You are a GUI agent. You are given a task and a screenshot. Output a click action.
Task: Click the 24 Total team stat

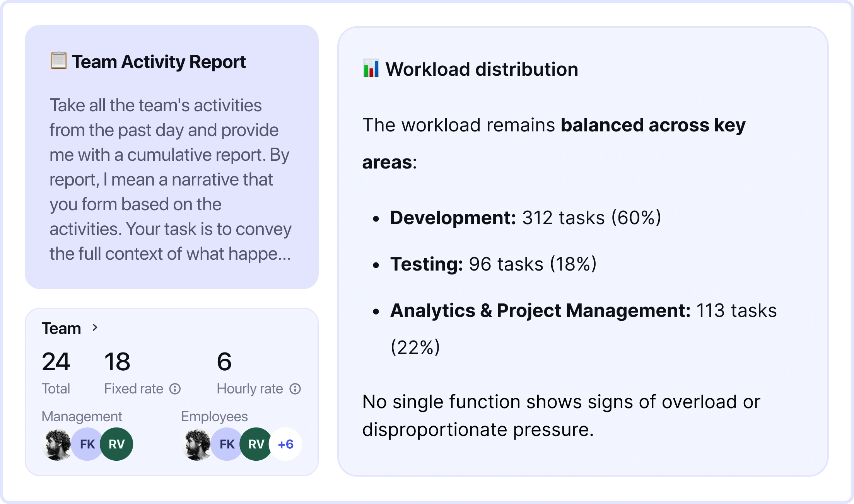[x=56, y=362]
